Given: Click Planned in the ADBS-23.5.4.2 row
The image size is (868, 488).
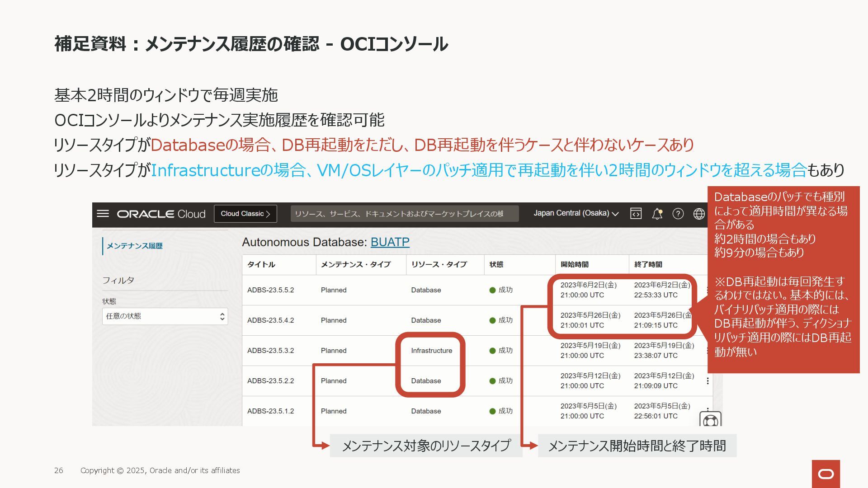Looking at the screenshot, I should pos(334,320).
